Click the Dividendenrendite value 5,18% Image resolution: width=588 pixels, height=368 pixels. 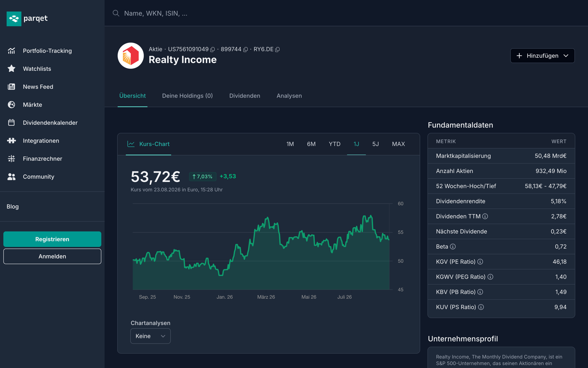[558, 201]
